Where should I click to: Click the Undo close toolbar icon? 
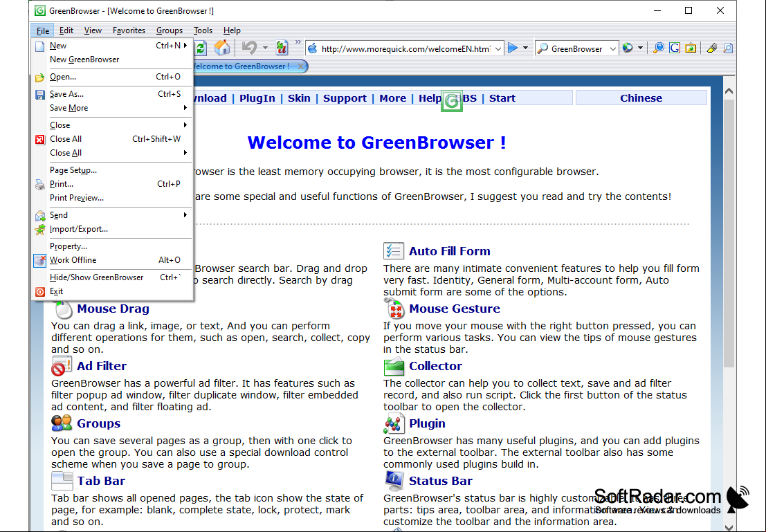[x=250, y=48]
